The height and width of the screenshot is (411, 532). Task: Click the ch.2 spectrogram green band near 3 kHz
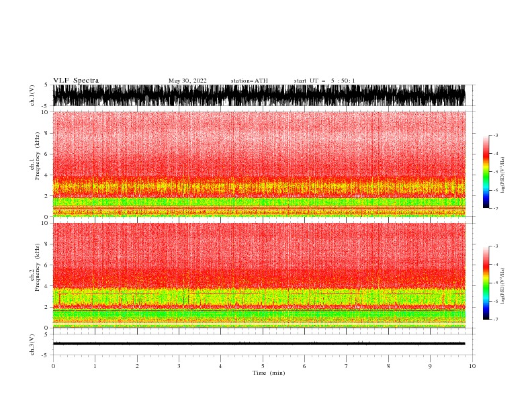259,297
